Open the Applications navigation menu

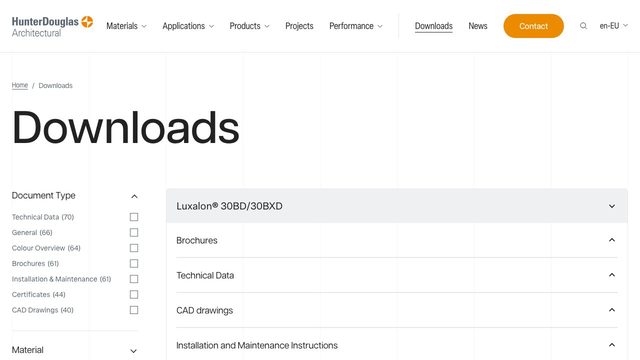[x=188, y=26]
